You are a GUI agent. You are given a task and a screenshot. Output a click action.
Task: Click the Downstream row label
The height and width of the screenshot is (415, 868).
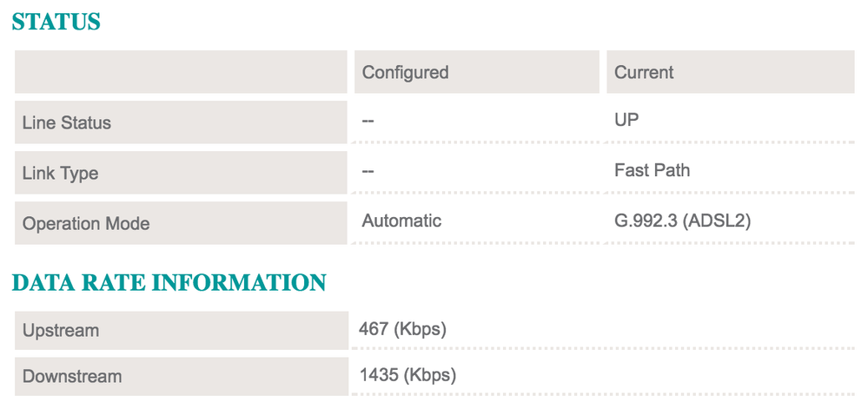[72, 376]
